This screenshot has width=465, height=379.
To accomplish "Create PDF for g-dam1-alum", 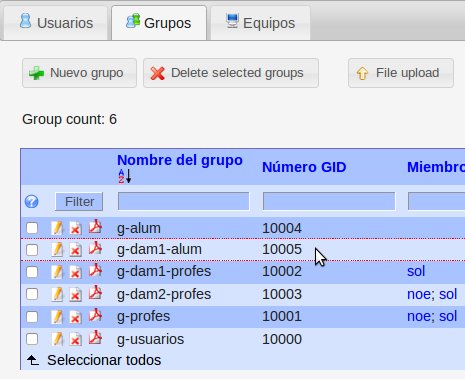I will pyautogui.click(x=95, y=248).
